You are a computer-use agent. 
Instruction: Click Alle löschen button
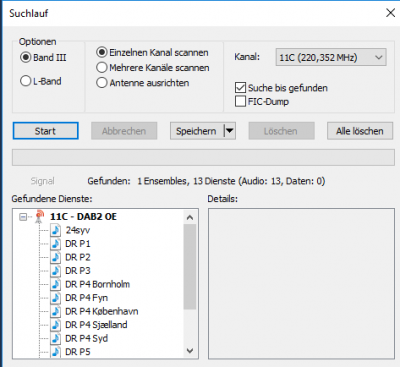pos(360,131)
